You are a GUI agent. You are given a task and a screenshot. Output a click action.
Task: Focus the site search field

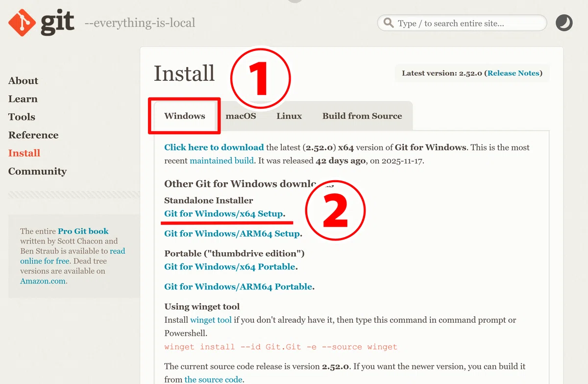462,23
